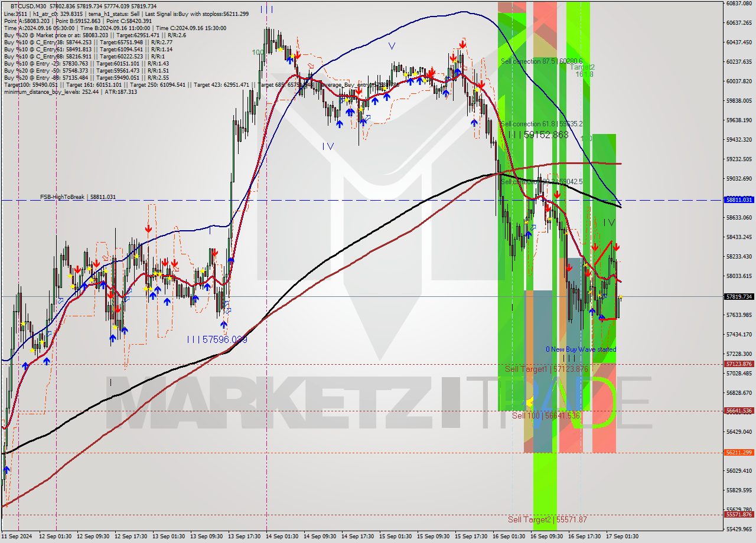Select the 56641.536 red price tag
The width and height of the screenshot is (756, 543).
(739, 411)
